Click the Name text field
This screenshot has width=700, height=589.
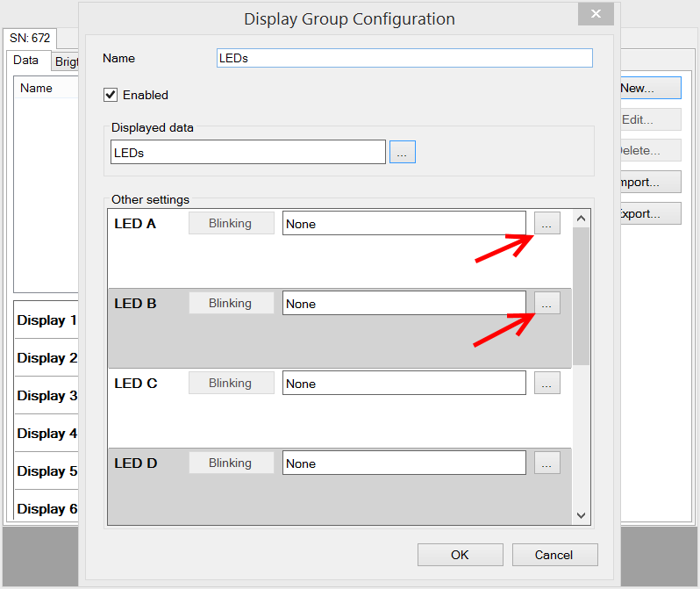click(x=404, y=59)
